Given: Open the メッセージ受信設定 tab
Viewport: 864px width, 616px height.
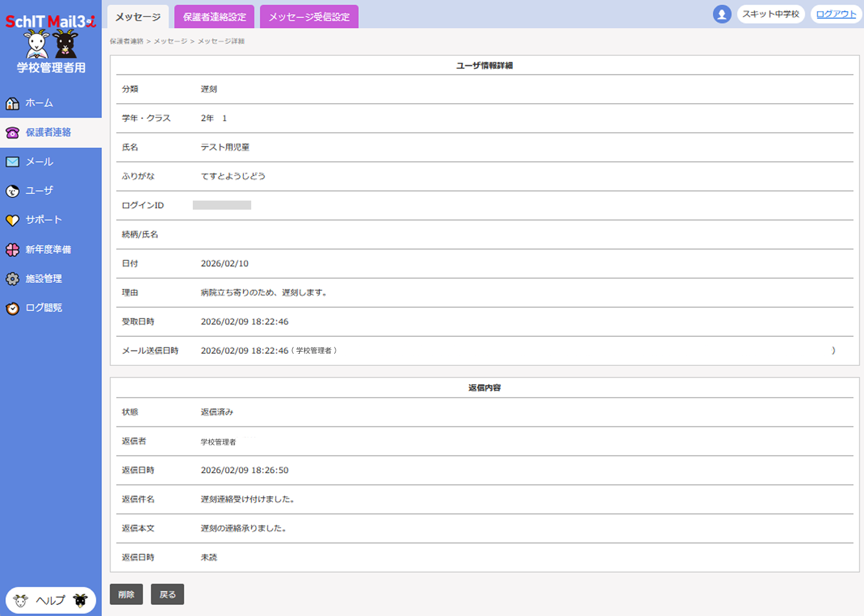Looking at the screenshot, I should (309, 17).
